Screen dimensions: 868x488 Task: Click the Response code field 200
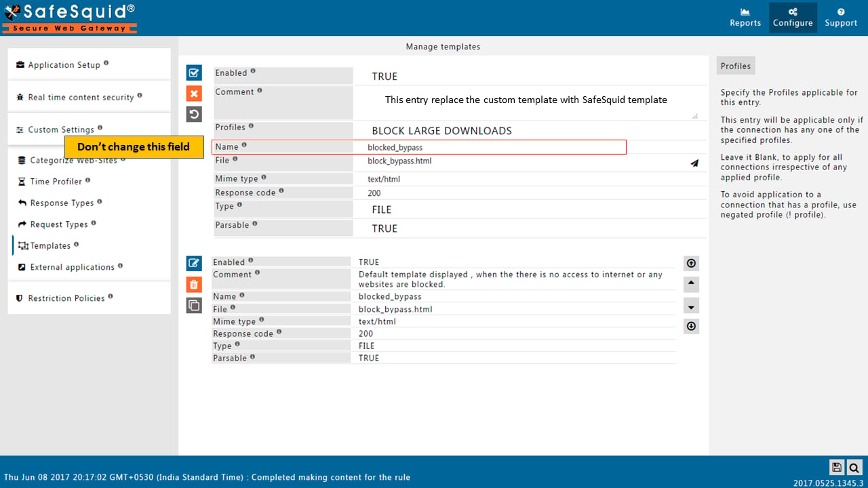coord(530,193)
